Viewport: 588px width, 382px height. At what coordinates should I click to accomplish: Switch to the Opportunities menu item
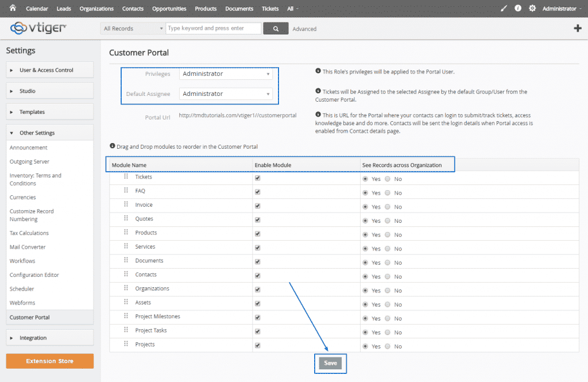click(169, 9)
